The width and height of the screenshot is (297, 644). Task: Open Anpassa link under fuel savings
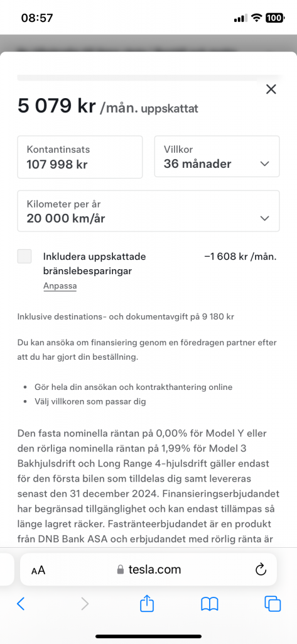[60, 286]
